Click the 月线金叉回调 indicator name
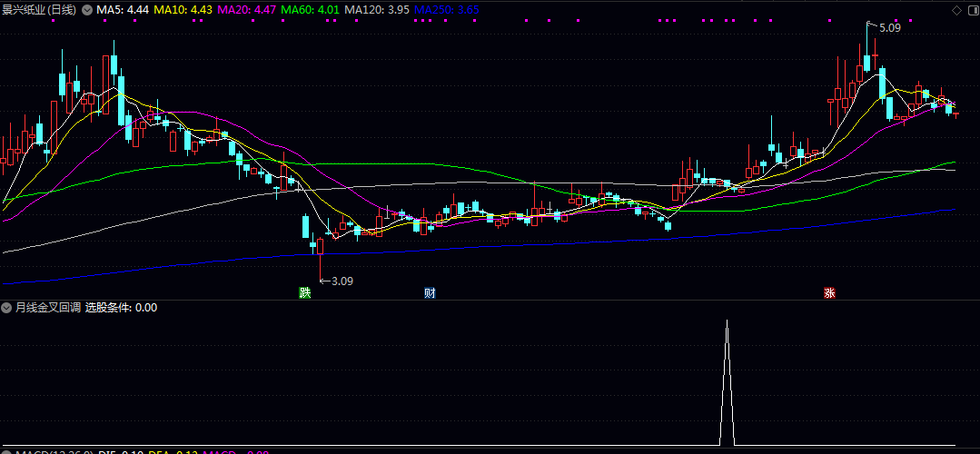 point(47,308)
